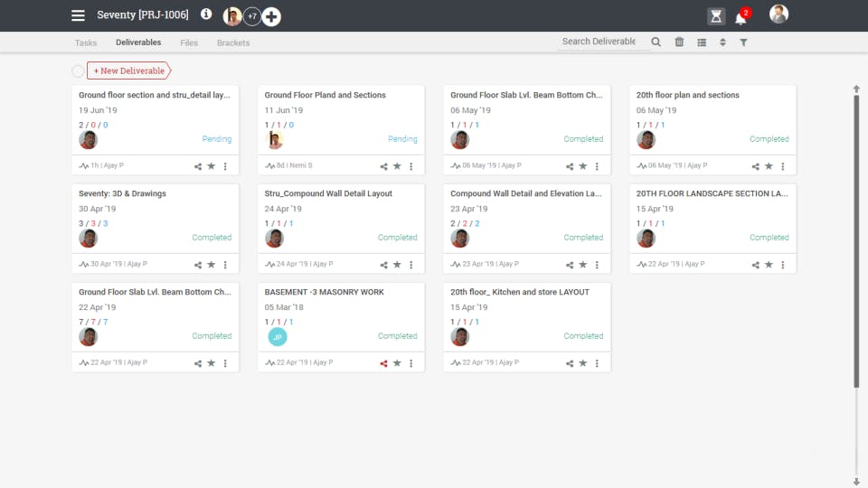The width and height of the screenshot is (868, 488).
Task: Open the filter options
Action: tap(743, 42)
